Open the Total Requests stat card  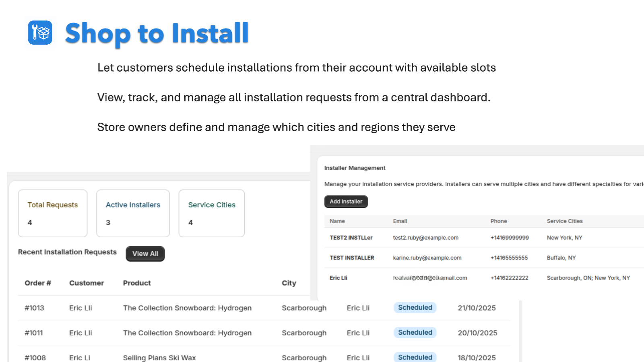[52, 213]
